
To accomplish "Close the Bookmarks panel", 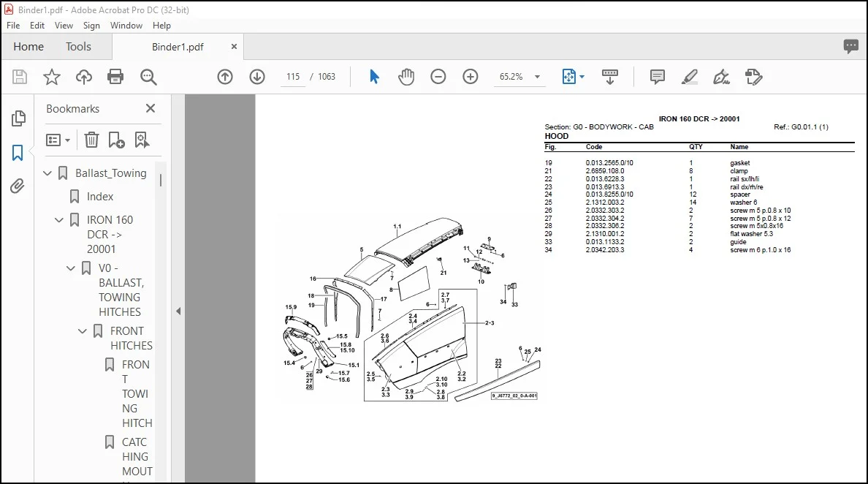I will (x=150, y=108).
